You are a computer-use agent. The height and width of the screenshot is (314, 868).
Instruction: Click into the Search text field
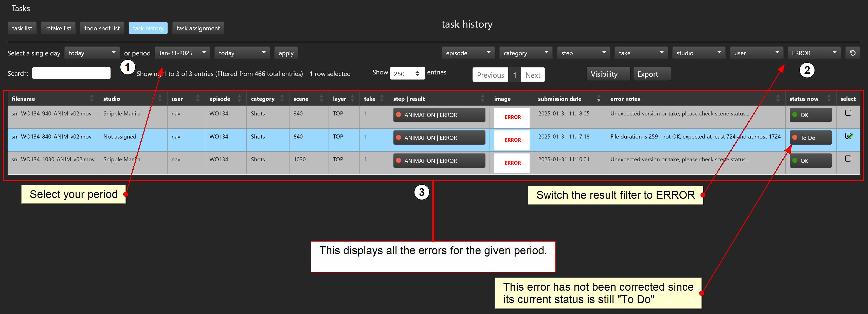click(71, 73)
